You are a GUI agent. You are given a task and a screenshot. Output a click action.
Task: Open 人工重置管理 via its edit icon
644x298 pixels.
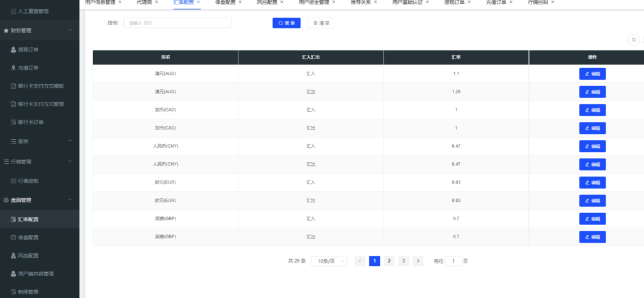point(13,11)
